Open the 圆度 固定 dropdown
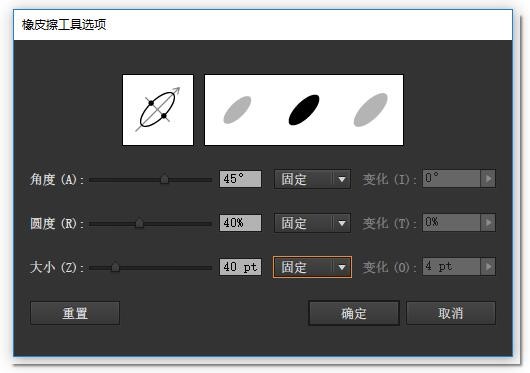This screenshot has height=373, width=530. (312, 223)
